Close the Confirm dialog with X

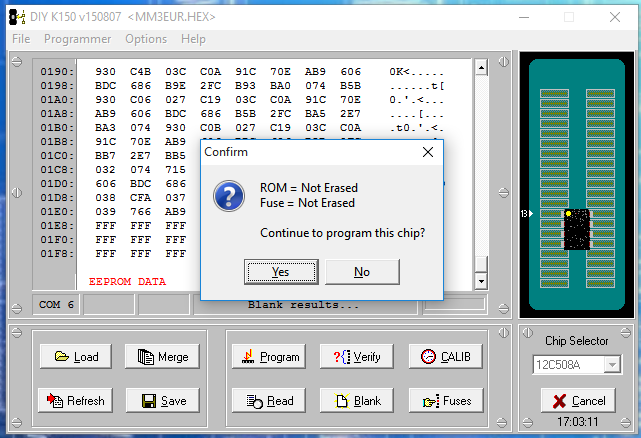427,152
